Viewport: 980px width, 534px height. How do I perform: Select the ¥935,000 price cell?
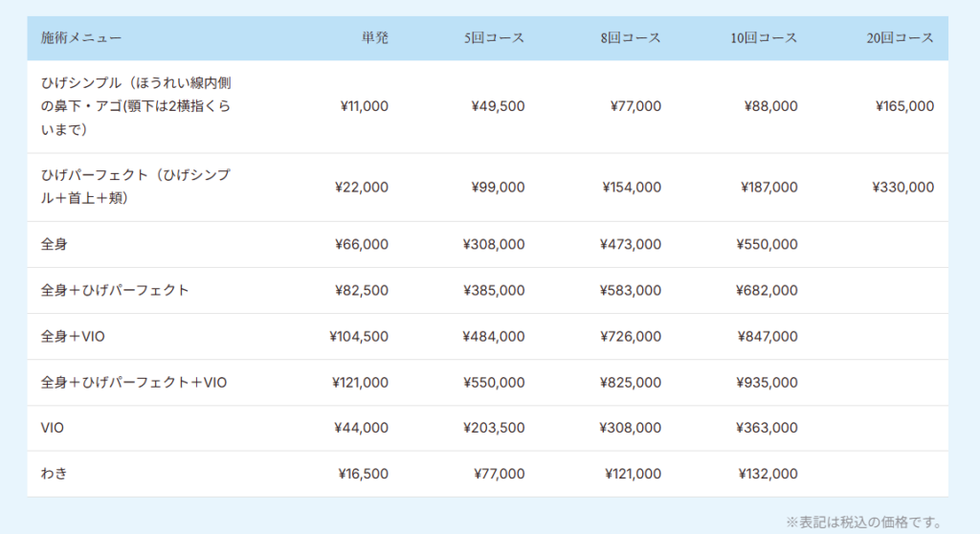click(767, 383)
